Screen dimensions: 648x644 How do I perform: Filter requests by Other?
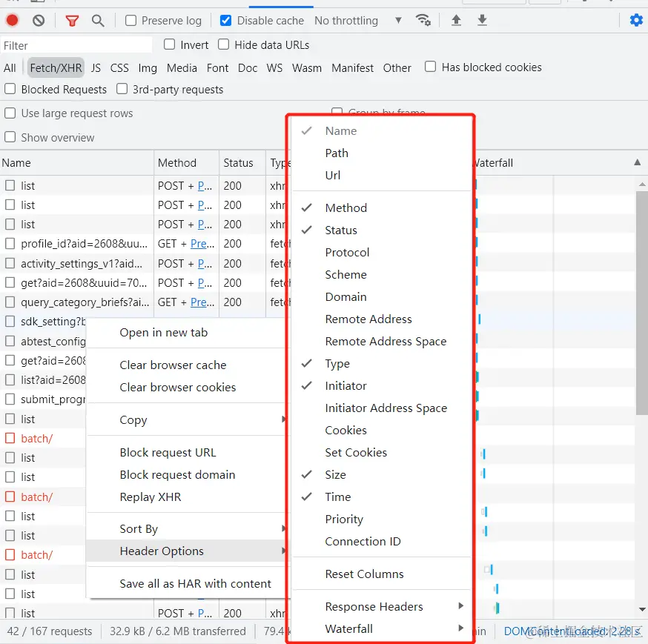point(397,67)
